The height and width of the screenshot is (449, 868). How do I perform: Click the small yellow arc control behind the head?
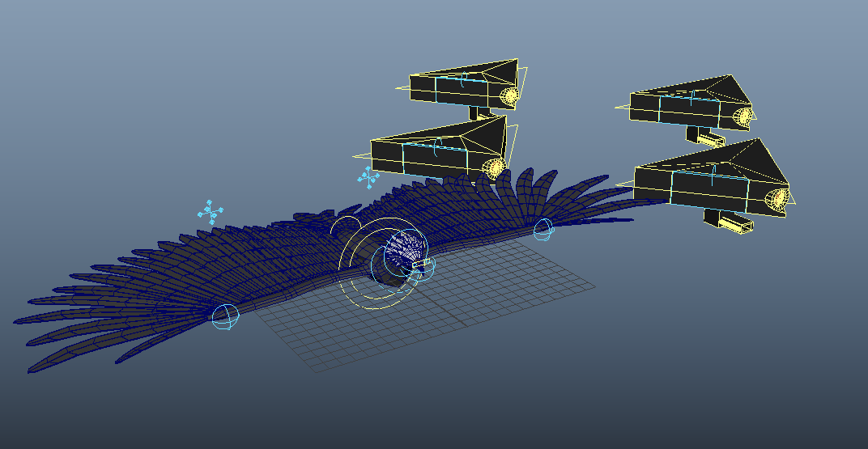point(344,226)
